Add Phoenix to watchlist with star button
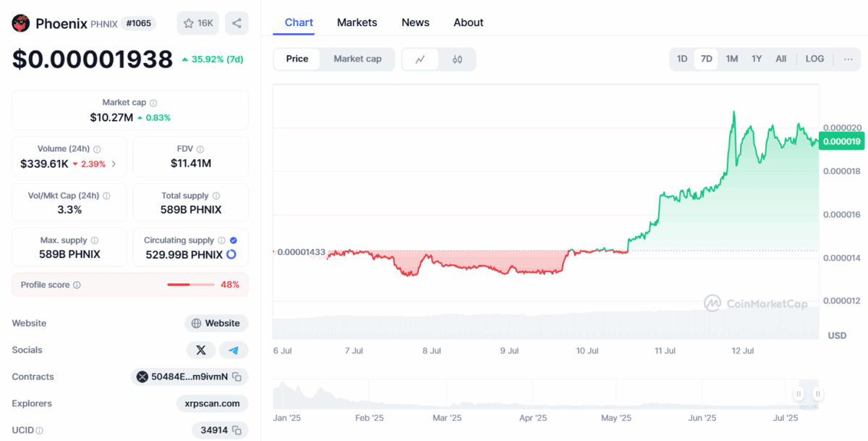Screen dimensions: 868x441 click(x=198, y=23)
